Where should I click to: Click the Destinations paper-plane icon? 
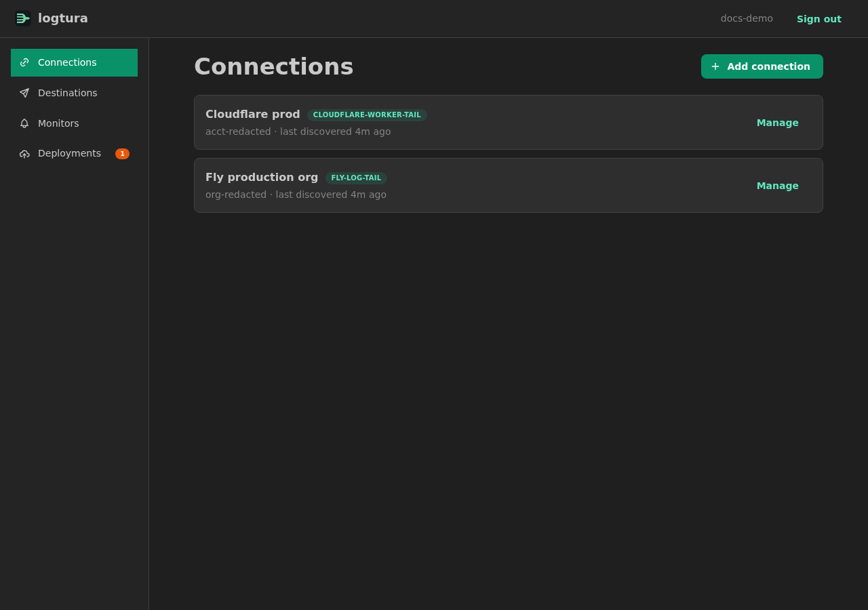coord(24,93)
